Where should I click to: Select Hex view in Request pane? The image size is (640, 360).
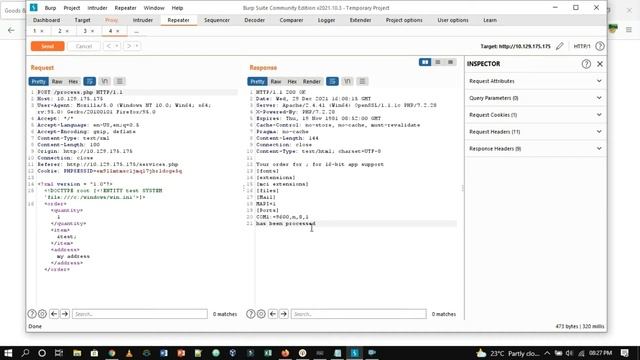pyautogui.click(x=73, y=81)
